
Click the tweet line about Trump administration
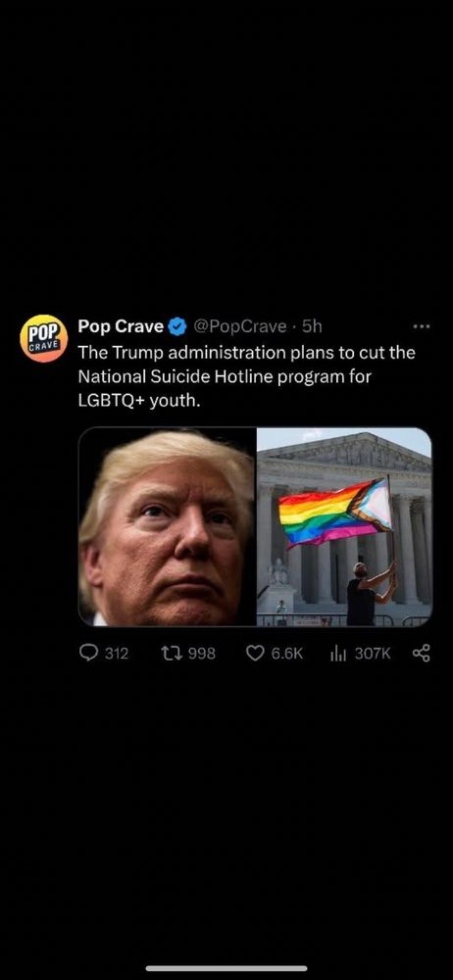pos(246,353)
